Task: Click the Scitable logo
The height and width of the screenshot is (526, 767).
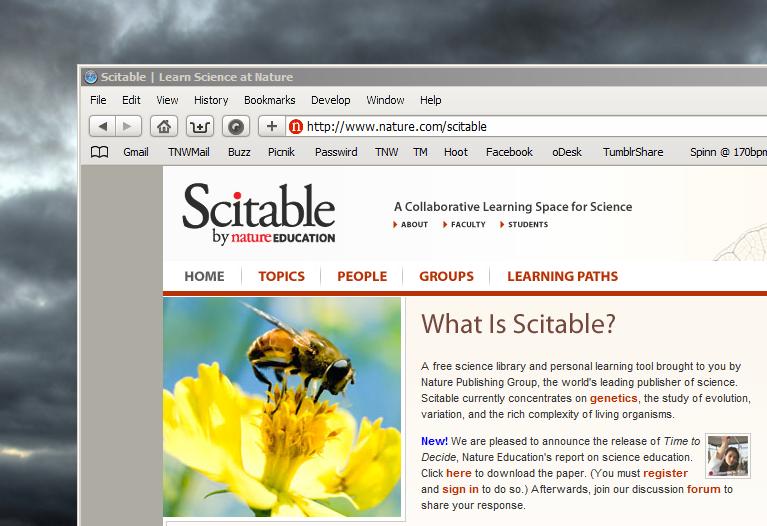Action: pyautogui.click(x=259, y=213)
